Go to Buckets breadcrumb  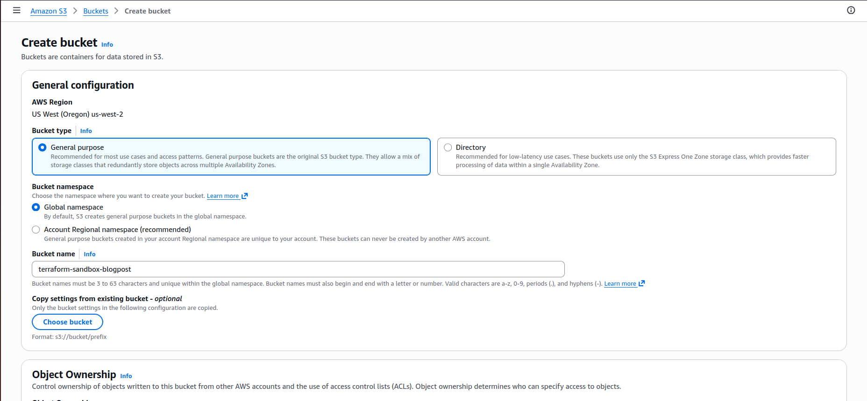pyautogui.click(x=96, y=11)
